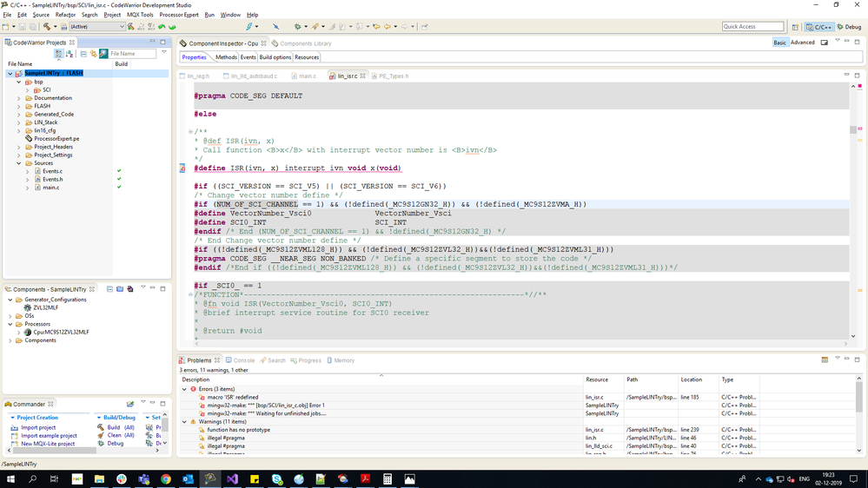This screenshot has height=488, width=868.
Task: Click New MQX-Lite project link
Action: (x=48, y=444)
